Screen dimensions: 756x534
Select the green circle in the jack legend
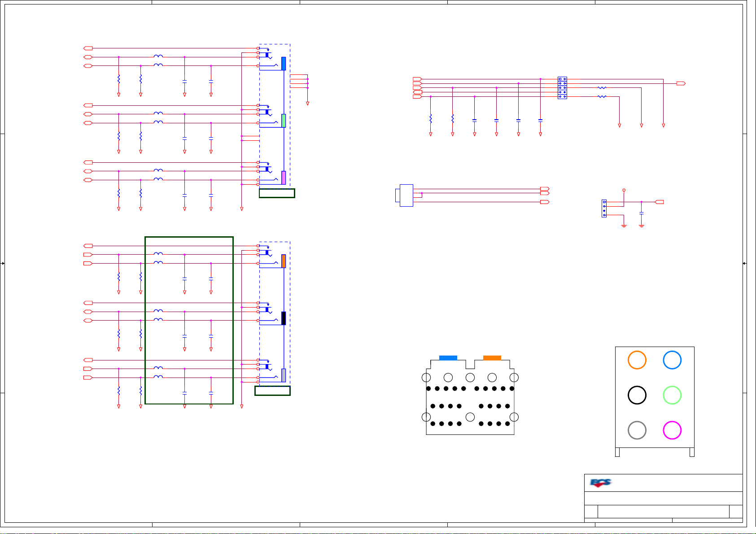click(672, 395)
